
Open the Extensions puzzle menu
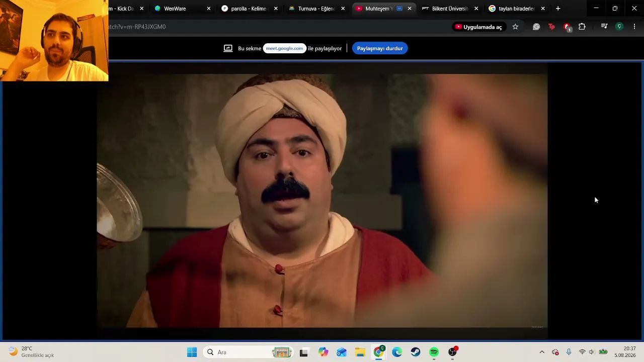582,27
